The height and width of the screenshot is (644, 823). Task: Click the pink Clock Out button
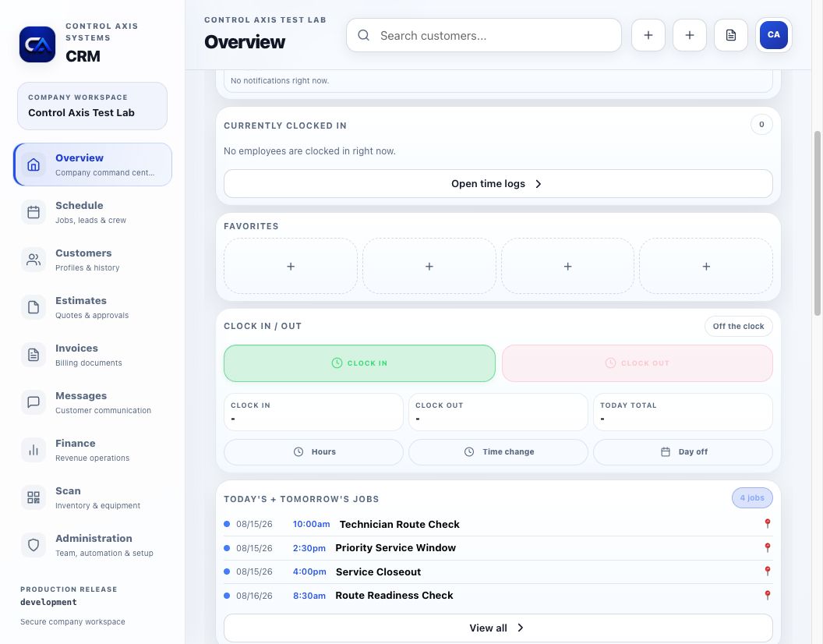[638, 363]
